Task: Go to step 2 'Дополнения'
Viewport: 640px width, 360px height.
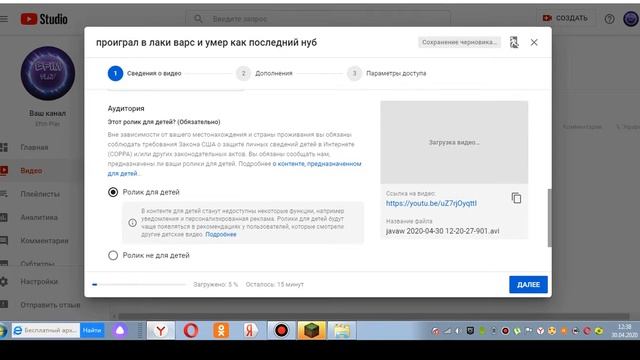Action: 264,73
